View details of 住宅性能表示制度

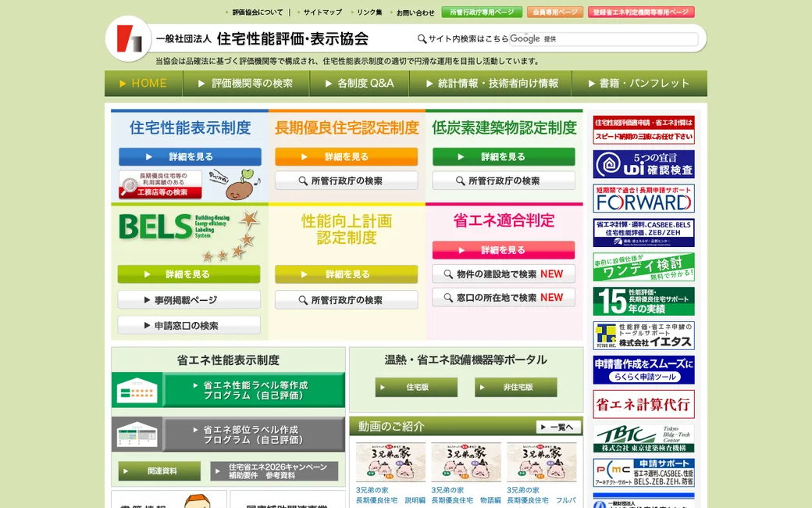(190, 156)
